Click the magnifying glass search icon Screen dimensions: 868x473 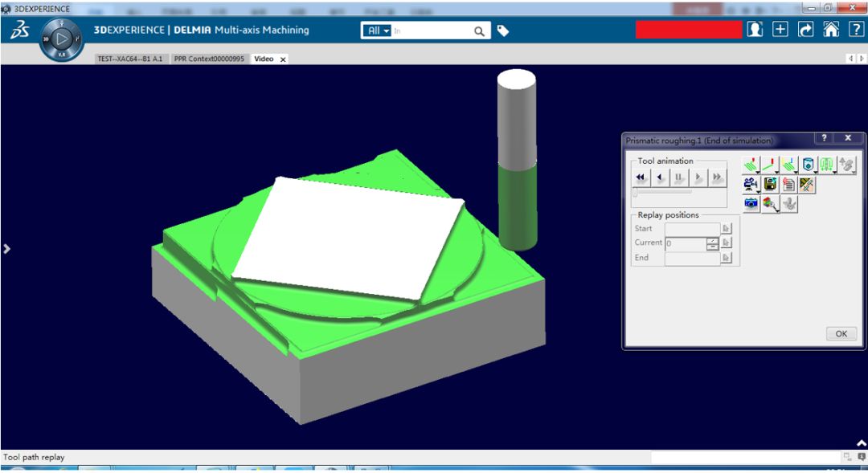[479, 31]
